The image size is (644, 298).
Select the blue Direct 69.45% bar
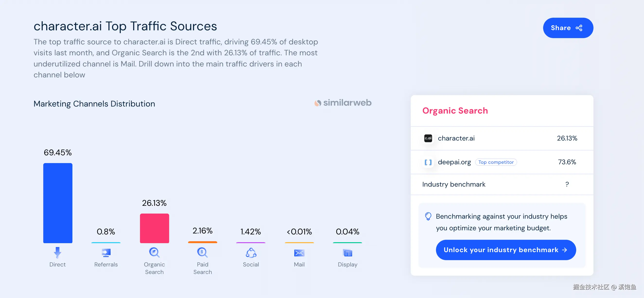(x=58, y=203)
